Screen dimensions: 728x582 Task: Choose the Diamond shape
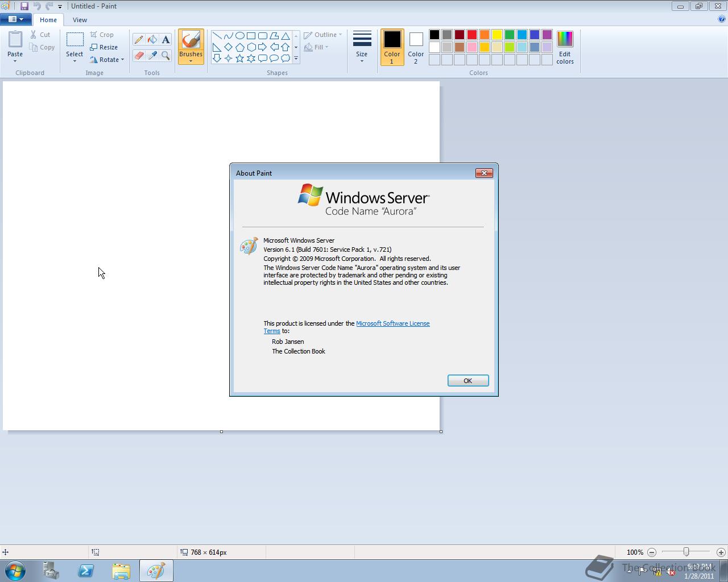click(x=228, y=47)
